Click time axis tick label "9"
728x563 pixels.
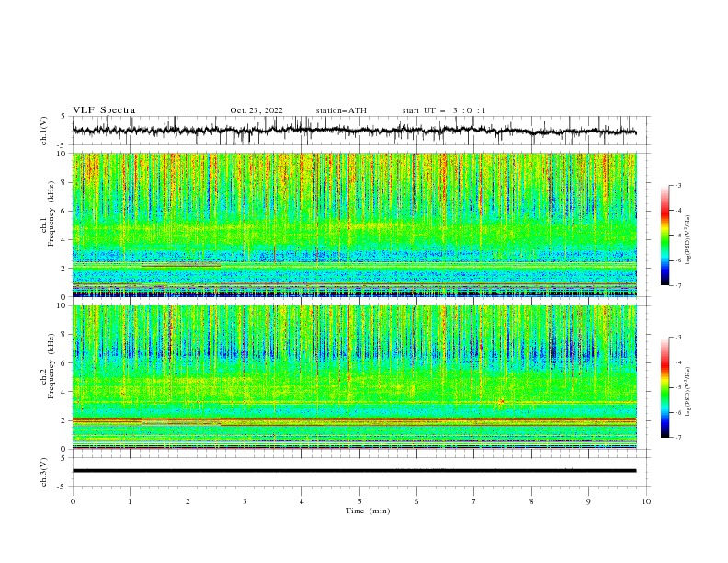(588, 501)
